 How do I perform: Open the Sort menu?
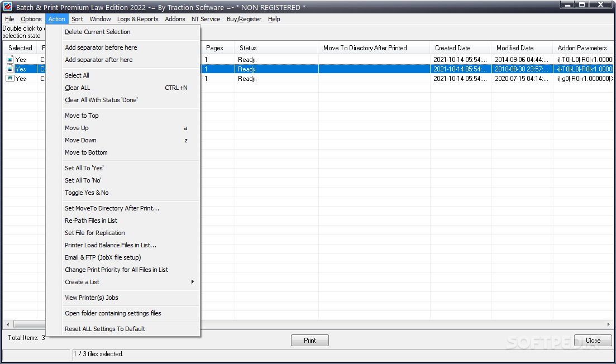pyautogui.click(x=77, y=19)
